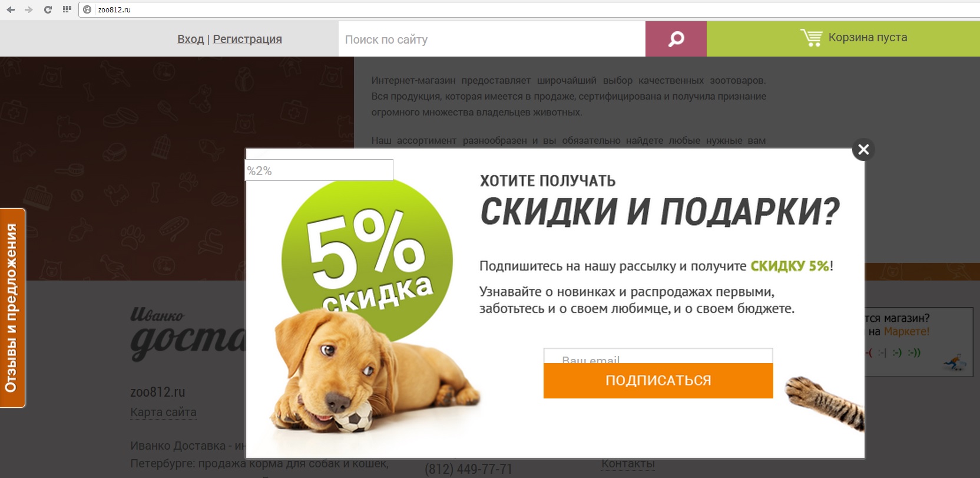Open the Вход login link
Screen dimensions: 980x478
(x=190, y=39)
